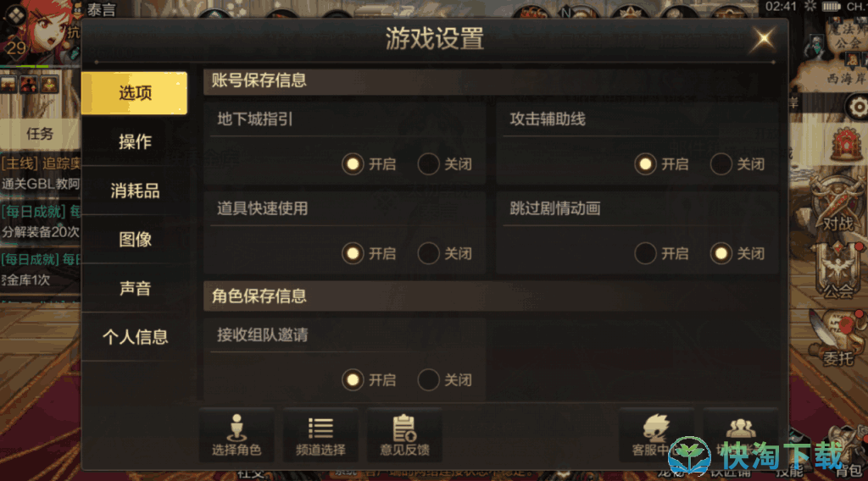The image size is (868, 481).
Task: Turn off 地下城指引 with 关闭 radio
Action: tap(428, 164)
